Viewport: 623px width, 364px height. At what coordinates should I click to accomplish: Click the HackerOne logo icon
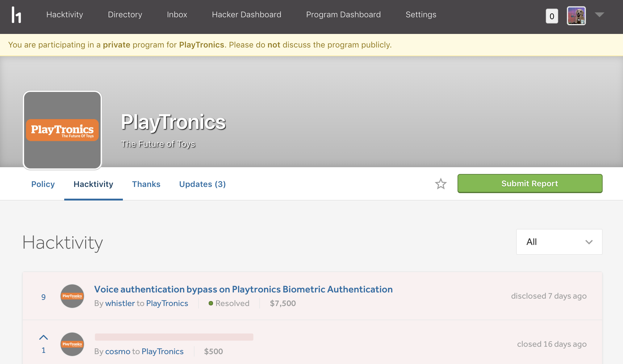[16, 15]
